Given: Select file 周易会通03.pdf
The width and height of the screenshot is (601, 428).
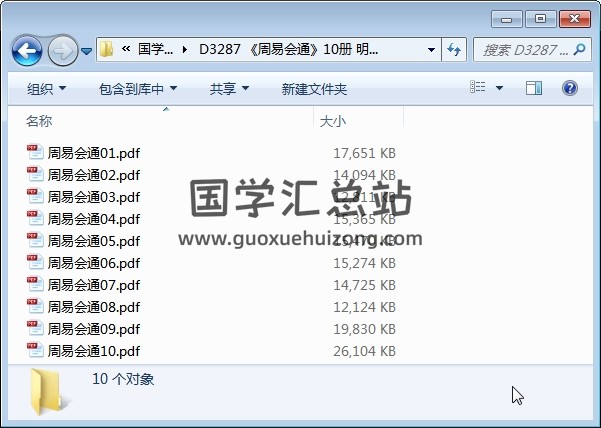Looking at the screenshot, I should tap(94, 197).
